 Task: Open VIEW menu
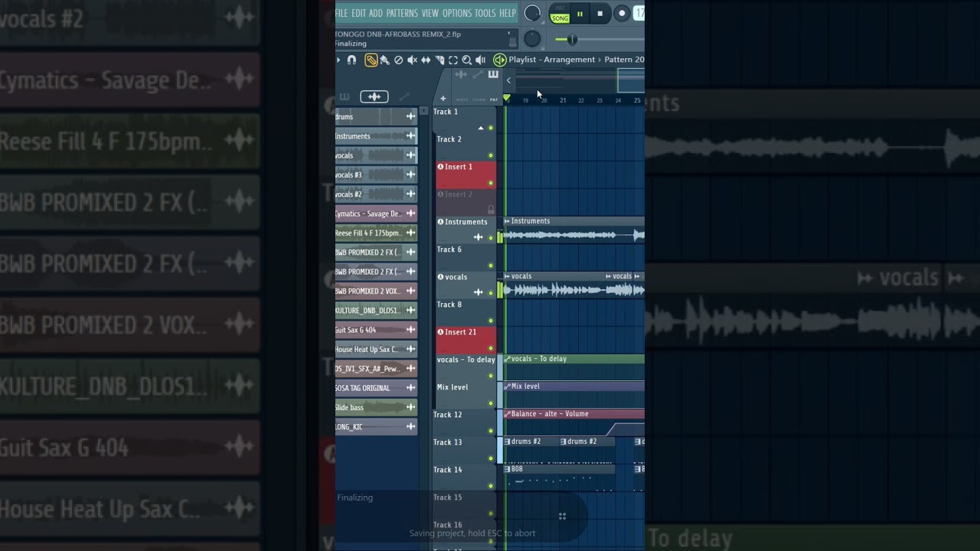coord(430,13)
